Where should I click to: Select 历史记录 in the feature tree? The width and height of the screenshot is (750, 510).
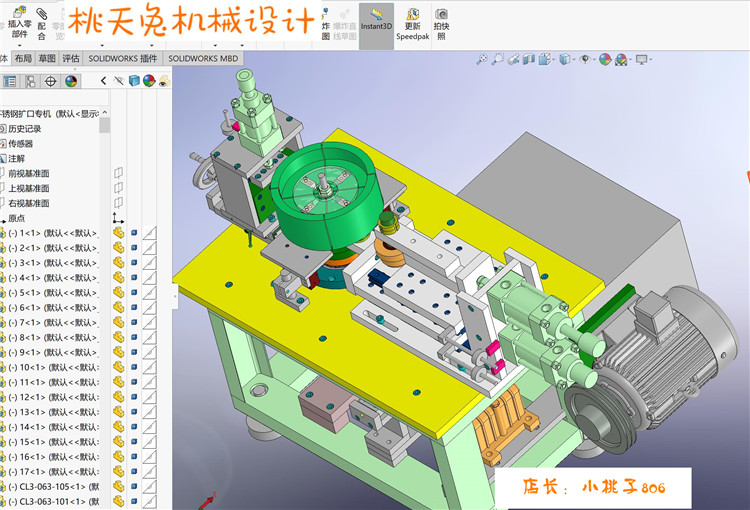[24, 129]
